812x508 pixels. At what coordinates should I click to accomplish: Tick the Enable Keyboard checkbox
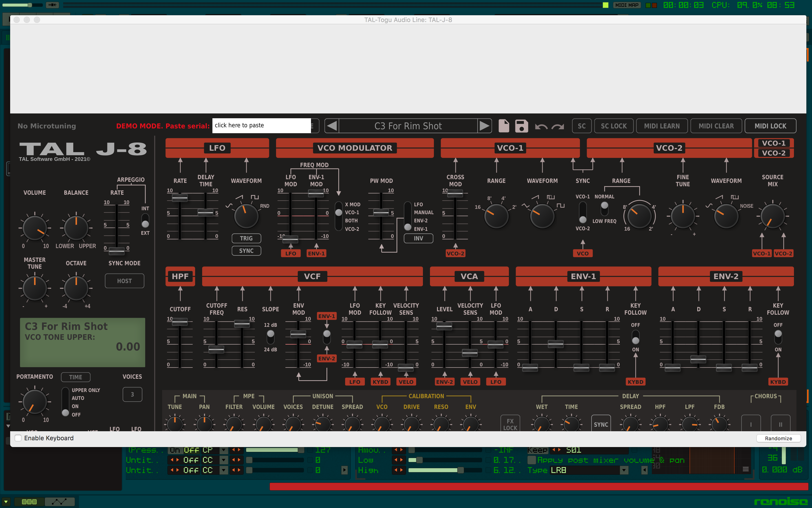[x=18, y=438]
